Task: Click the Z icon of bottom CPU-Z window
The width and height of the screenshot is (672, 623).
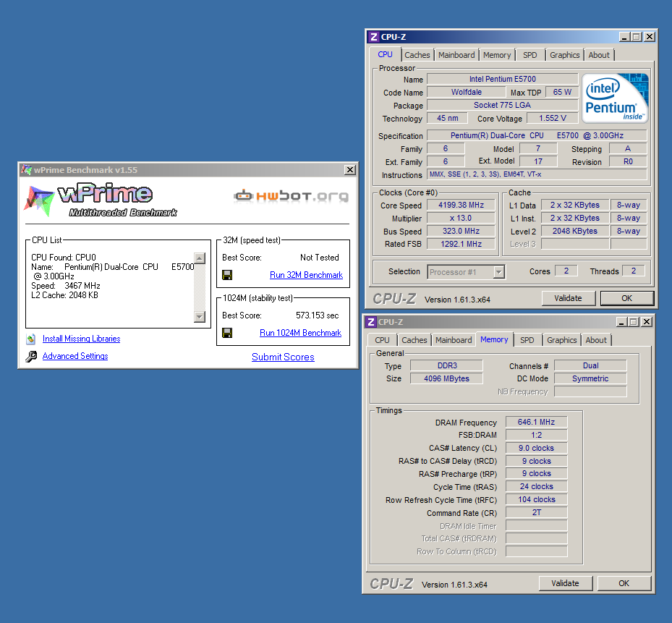Action: [371, 322]
